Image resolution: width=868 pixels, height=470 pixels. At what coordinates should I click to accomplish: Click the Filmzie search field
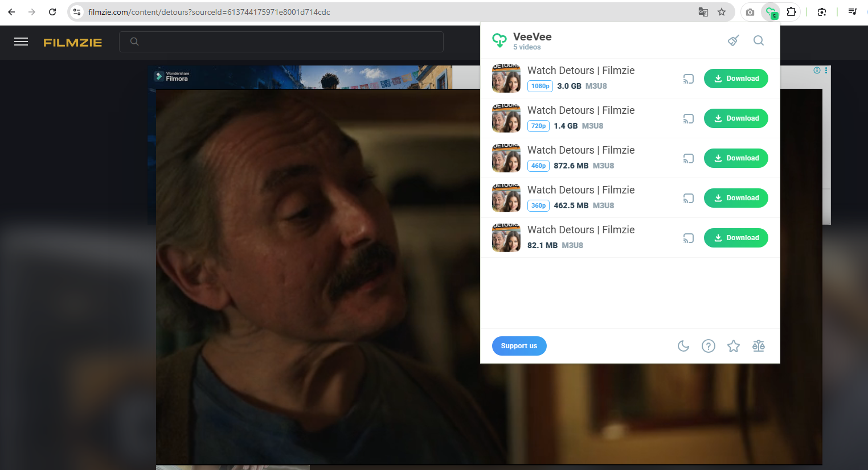tap(281, 42)
